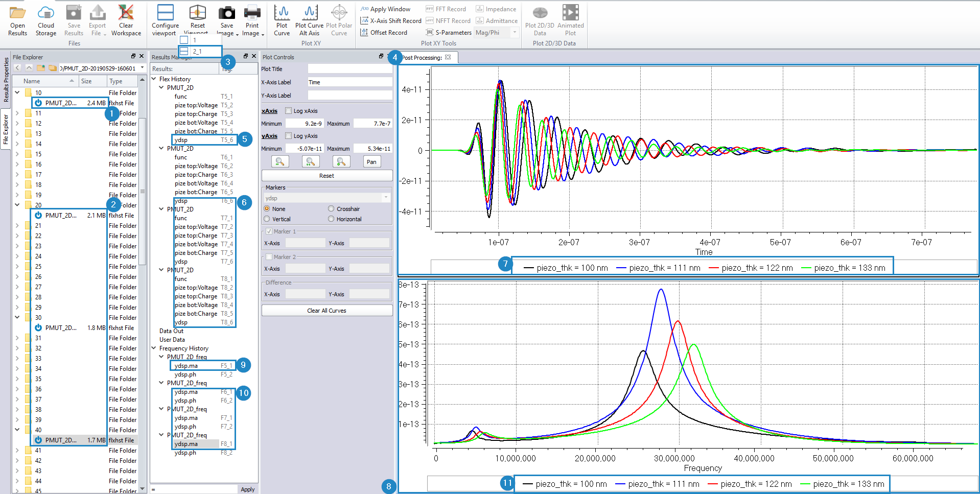Viewport: 980px width, 494px height.
Task: Open the File Explorer side tab
Action: (x=6, y=129)
